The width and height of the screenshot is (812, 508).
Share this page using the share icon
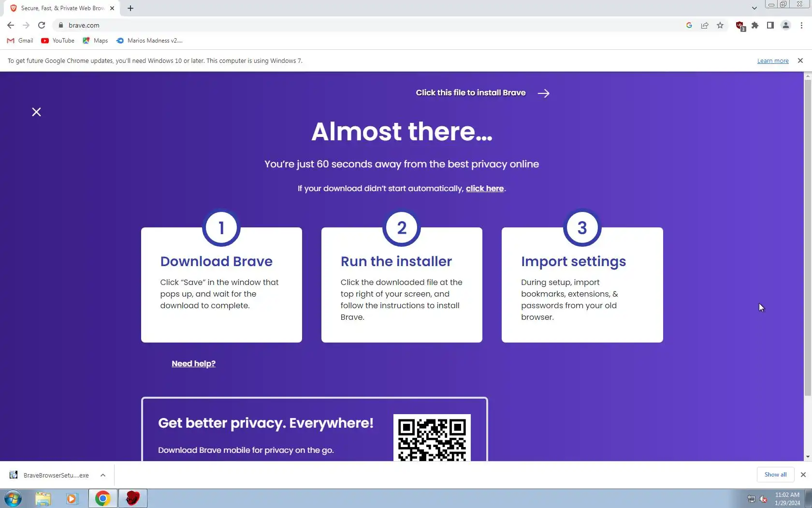pos(705,25)
